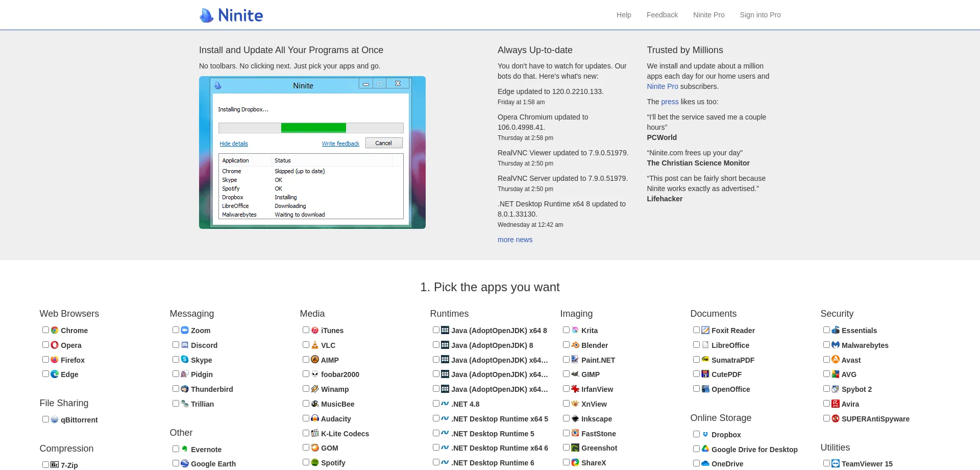Check the Evernote checkbox
This screenshot has width=980, height=470.
point(176,449)
